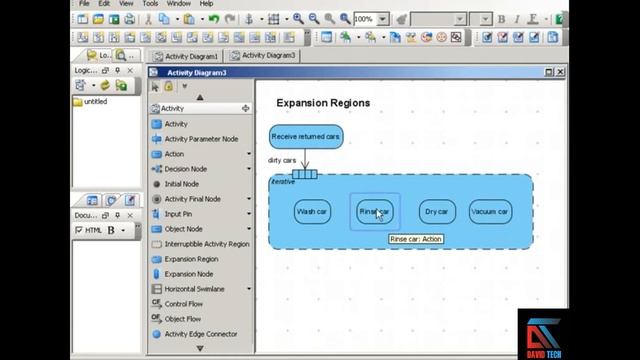This screenshot has width=640, height=360.
Task: Open the small dropdown arrow beside palette lock
Action: click(x=184, y=86)
